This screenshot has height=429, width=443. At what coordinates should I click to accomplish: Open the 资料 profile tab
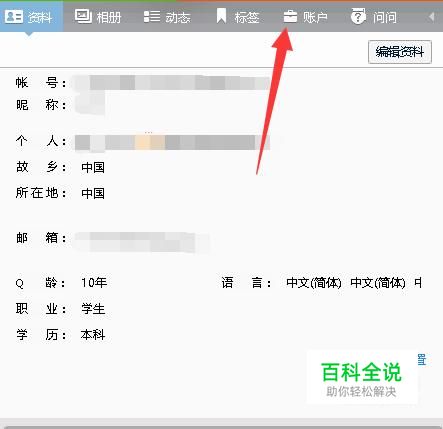tap(31, 17)
